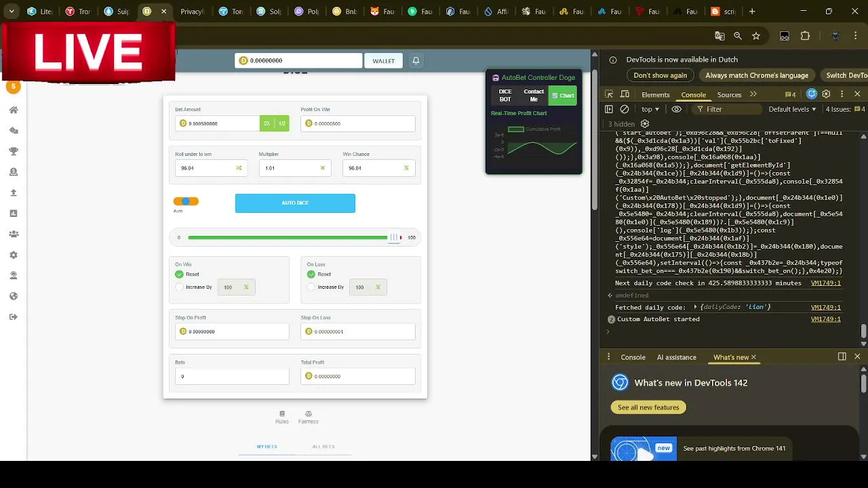Open the dice games sidebar icon
Image resolution: width=868 pixels, height=488 pixels.
13,131
